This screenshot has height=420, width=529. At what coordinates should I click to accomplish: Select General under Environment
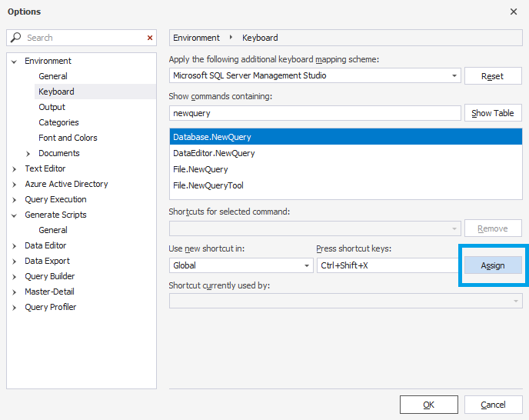click(x=53, y=76)
